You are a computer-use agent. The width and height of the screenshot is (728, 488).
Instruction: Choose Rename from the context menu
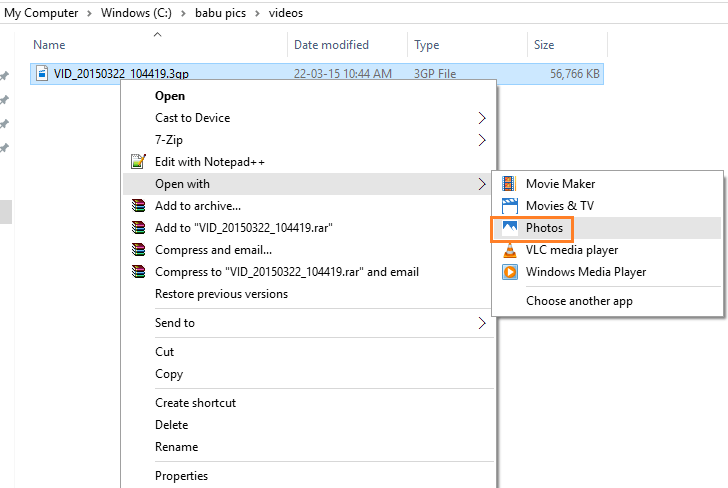click(309, 447)
